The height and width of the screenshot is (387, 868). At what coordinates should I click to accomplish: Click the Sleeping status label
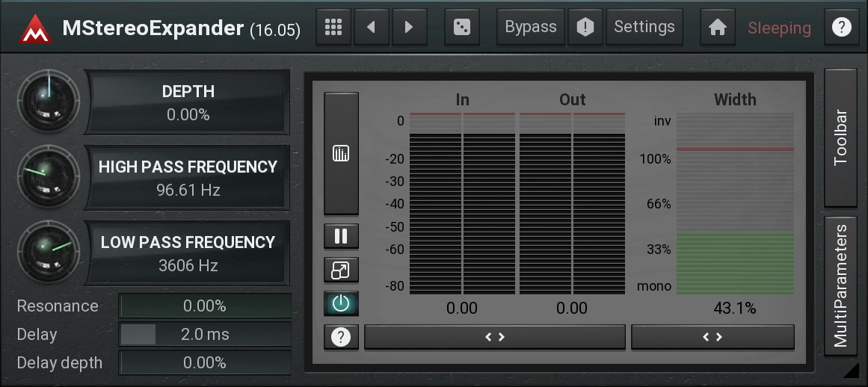[x=780, y=28]
